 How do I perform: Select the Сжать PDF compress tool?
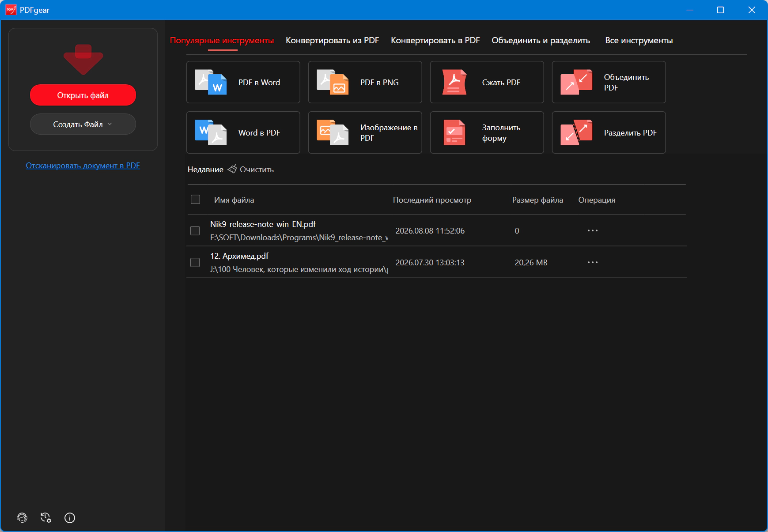pyautogui.click(x=487, y=82)
